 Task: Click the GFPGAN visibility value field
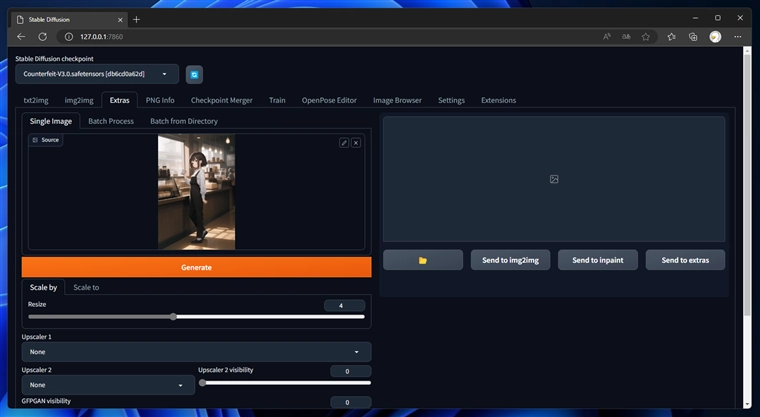point(351,402)
